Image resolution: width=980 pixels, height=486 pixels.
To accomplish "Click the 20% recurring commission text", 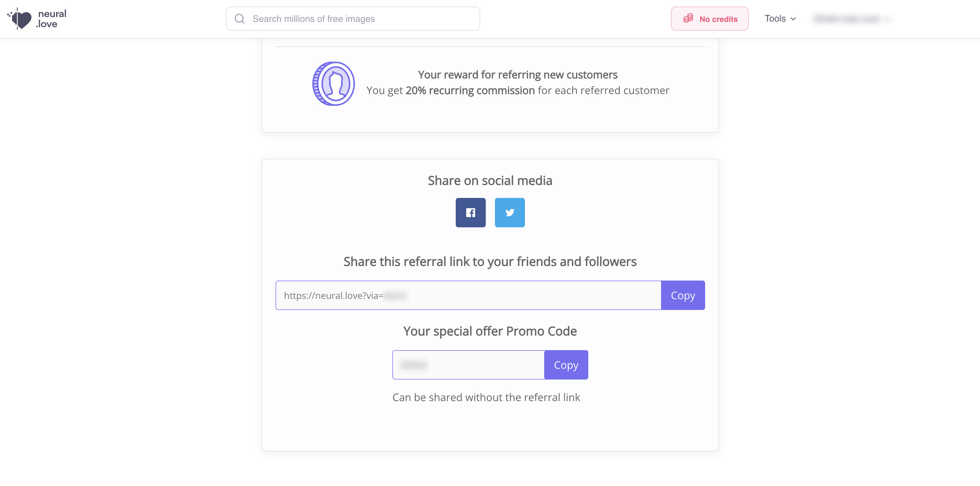I will click(470, 90).
